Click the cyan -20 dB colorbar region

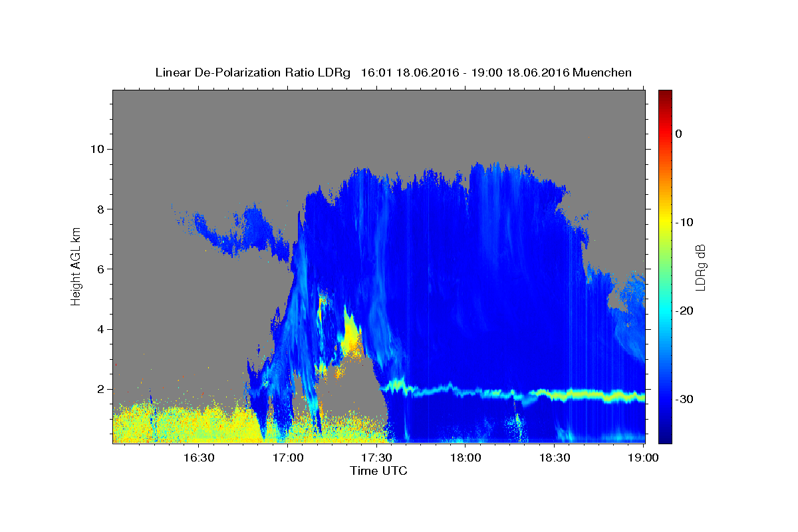(665, 311)
